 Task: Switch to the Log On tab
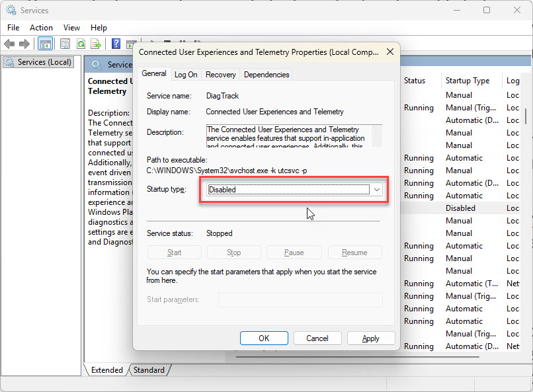[186, 75]
